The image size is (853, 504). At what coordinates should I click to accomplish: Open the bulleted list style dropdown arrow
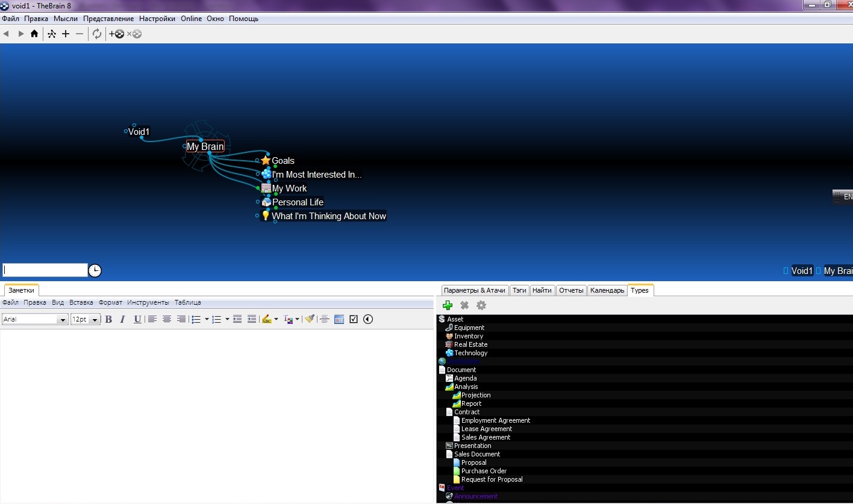[207, 319]
